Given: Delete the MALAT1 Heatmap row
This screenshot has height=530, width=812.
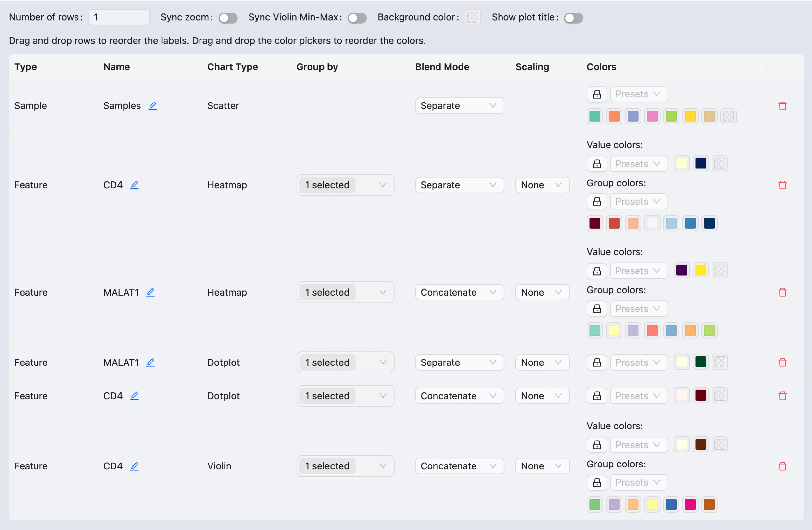Looking at the screenshot, I should click(782, 292).
